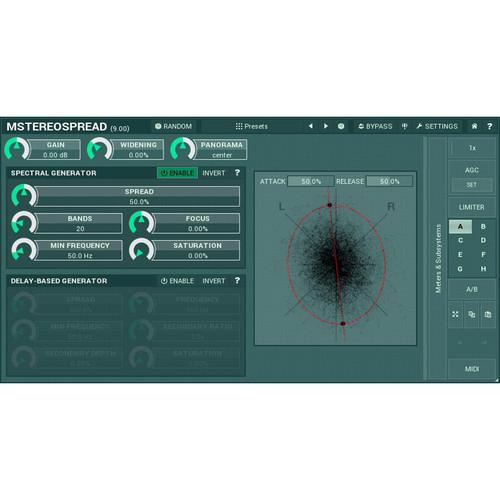Open plugin help question mark at top right

(489, 126)
